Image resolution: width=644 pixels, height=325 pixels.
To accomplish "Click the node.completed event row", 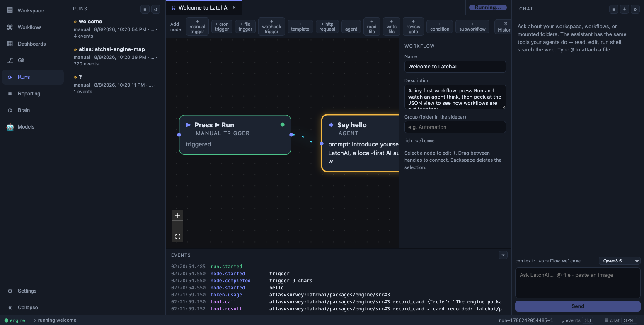I will pos(339,281).
